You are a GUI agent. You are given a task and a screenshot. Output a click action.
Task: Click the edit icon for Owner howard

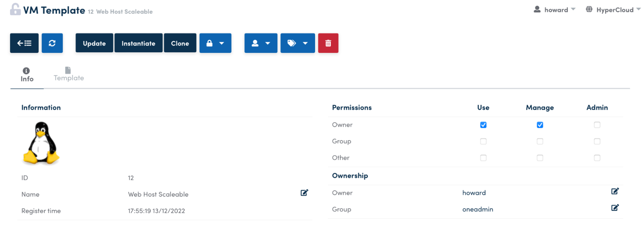615,191
